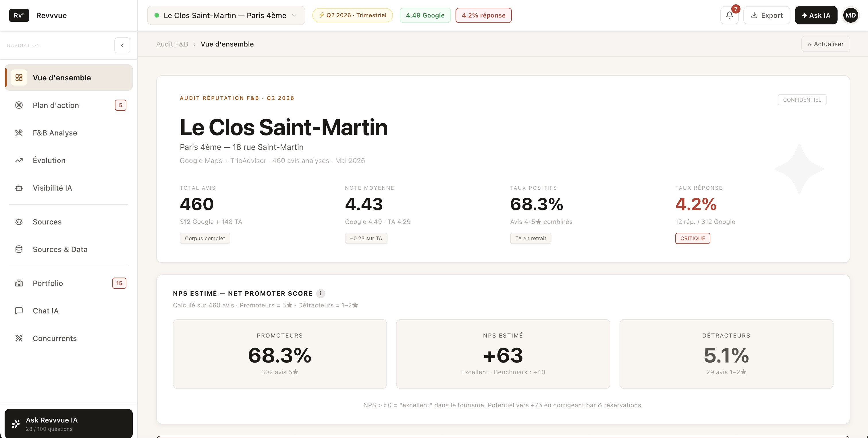This screenshot has height=438, width=868.
Task: Click the F&B Analyse utensils icon
Action: (x=19, y=133)
